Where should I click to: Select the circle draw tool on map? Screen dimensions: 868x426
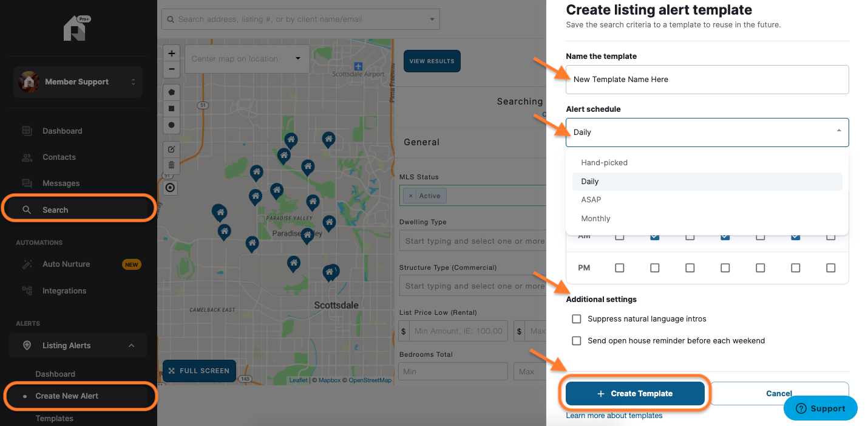[171, 125]
